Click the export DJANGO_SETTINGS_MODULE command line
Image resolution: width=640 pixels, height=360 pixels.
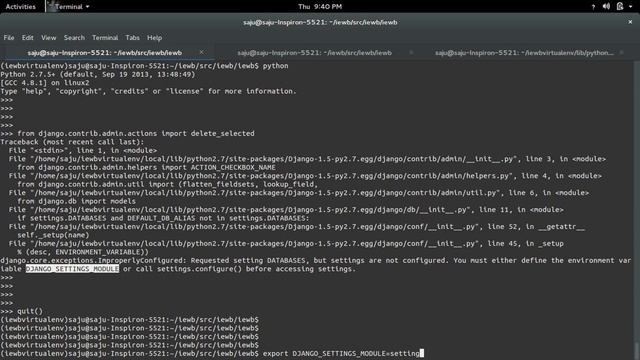[x=212, y=353]
